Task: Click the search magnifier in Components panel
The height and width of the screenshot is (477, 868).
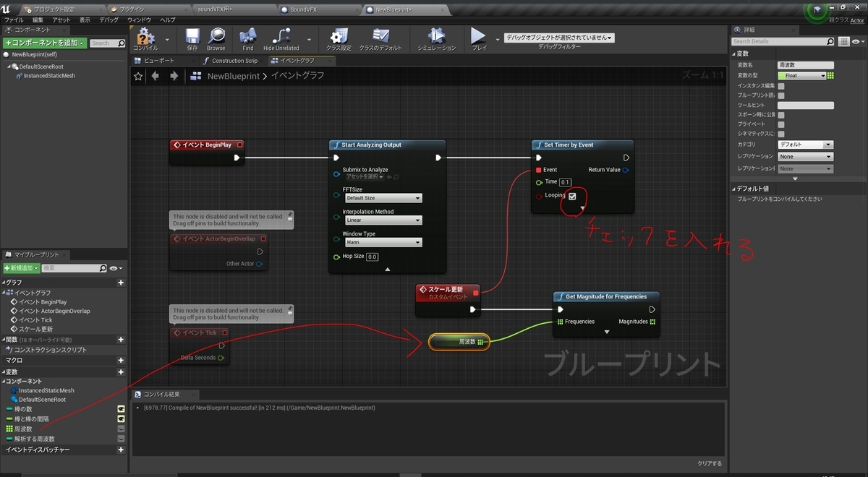Action: coord(121,43)
